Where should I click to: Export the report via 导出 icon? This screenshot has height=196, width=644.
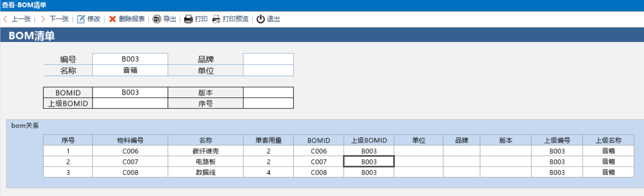pyautogui.click(x=157, y=19)
